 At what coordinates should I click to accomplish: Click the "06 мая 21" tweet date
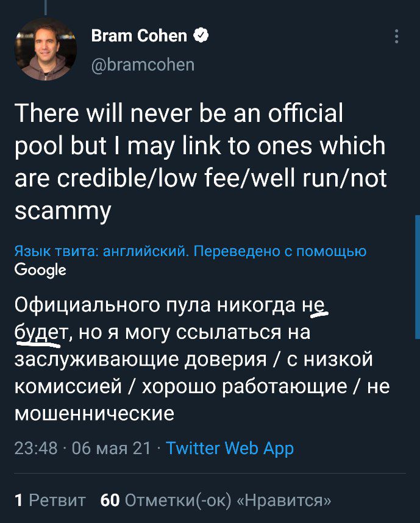pyautogui.click(x=111, y=449)
